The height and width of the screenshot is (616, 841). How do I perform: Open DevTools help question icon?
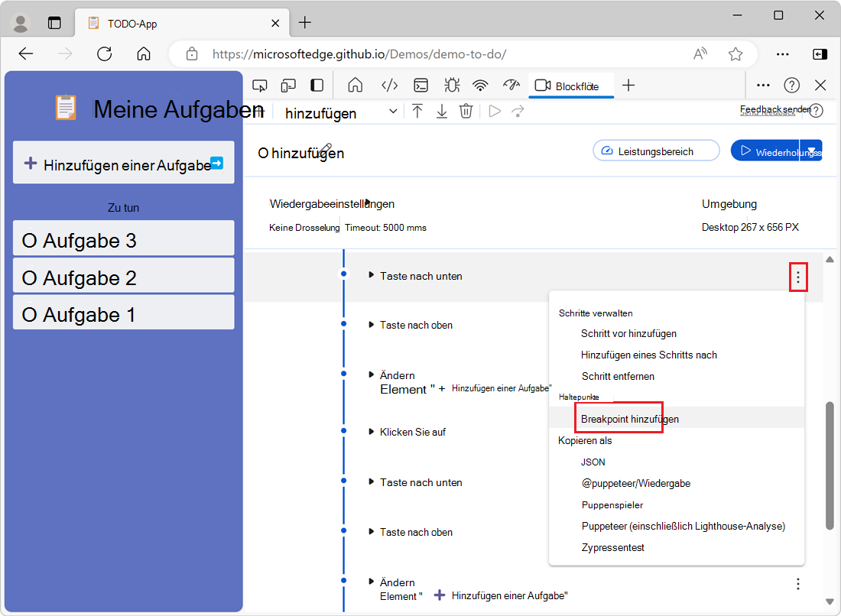click(x=791, y=86)
